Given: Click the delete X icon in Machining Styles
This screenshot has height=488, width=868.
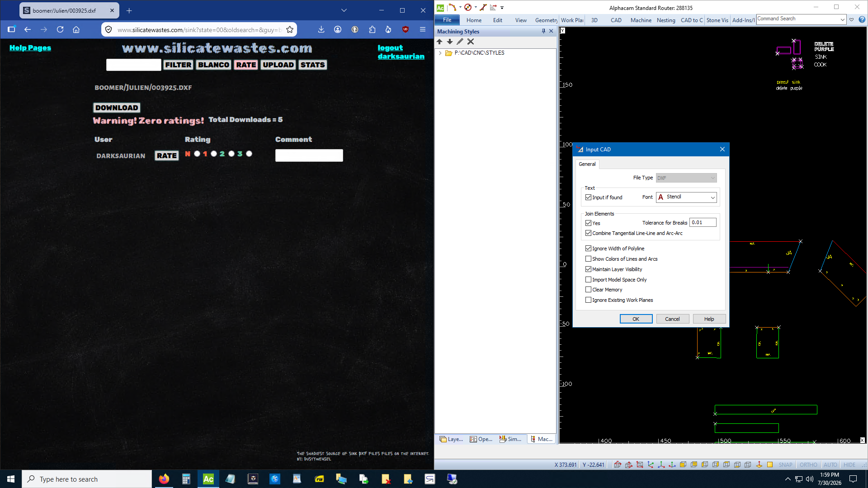Looking at the screenshot, I should 471,42.
